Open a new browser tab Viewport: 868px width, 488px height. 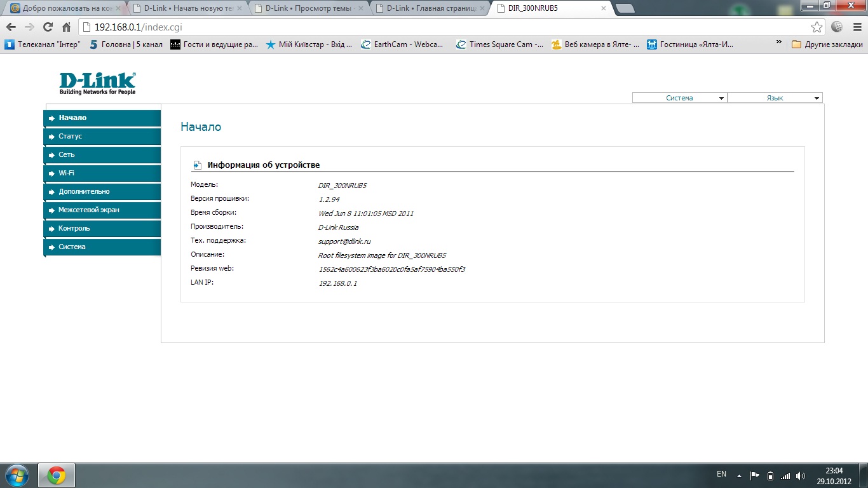(625, 9)
